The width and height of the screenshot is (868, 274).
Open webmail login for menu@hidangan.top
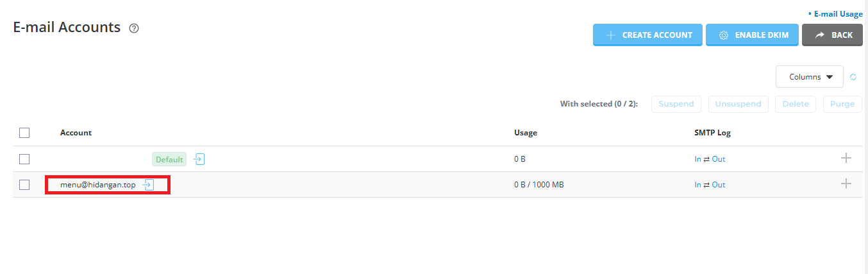pyautogui.click(x=148, y=185)
